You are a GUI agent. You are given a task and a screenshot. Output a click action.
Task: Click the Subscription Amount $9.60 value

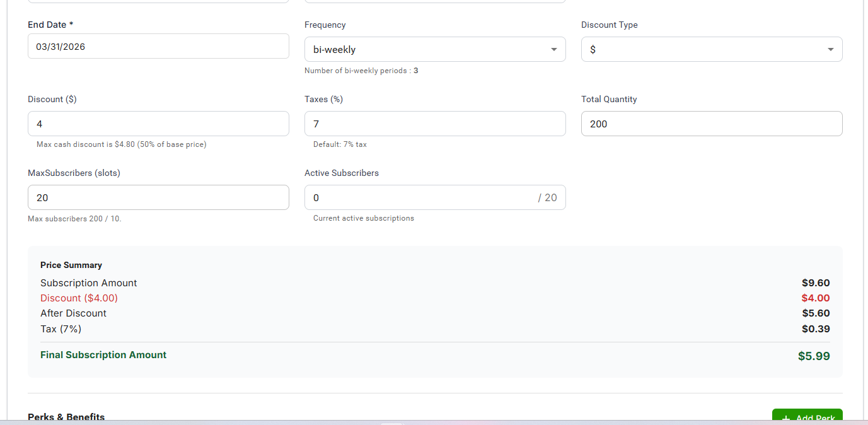pyautogui.click(x=816, y=283)
